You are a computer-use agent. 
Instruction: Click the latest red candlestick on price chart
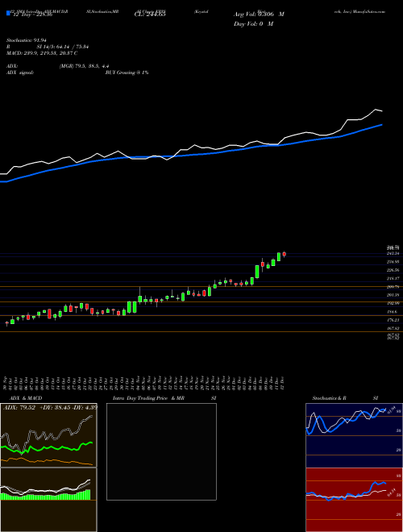pos(285,254)
